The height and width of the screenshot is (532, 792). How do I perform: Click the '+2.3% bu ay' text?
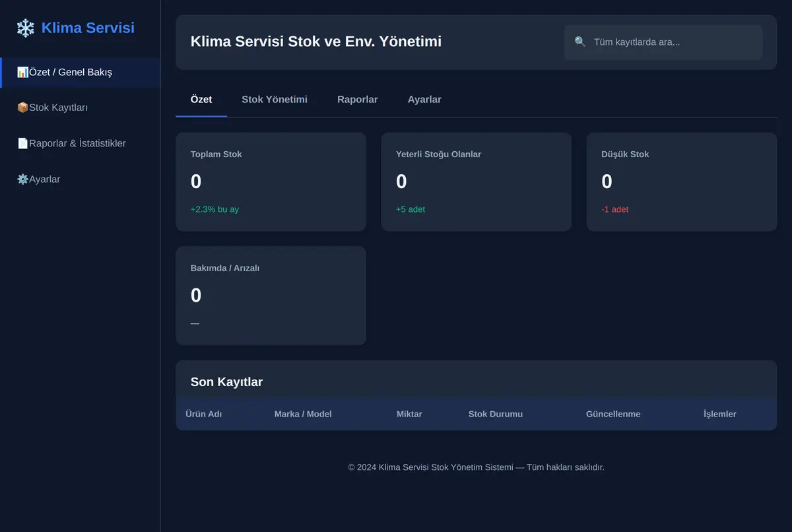coord(214,209)
